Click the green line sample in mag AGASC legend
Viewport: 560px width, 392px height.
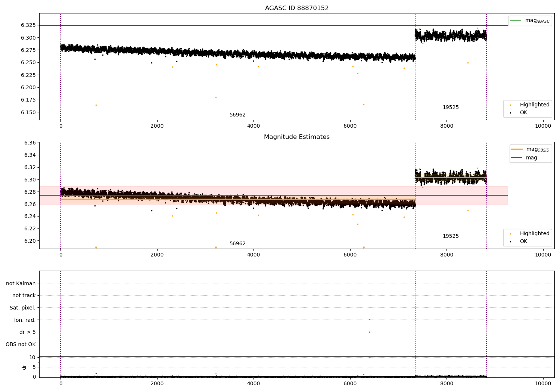pos(516,21)
